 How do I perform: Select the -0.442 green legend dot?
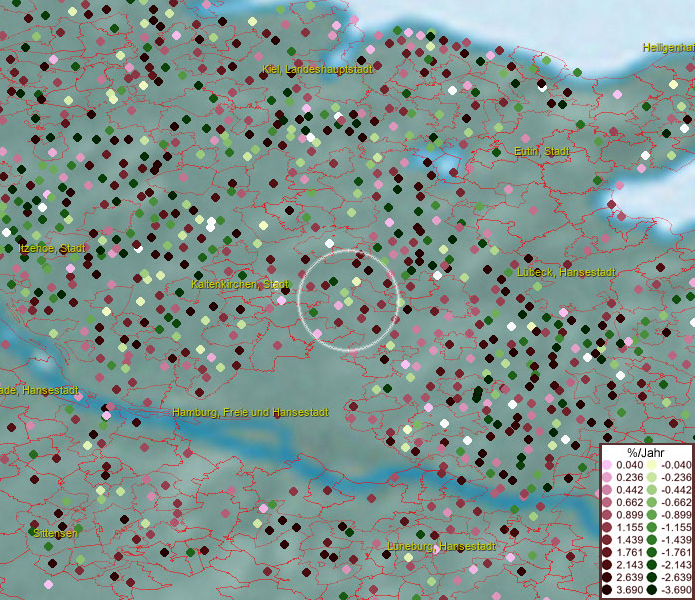[x=652, y=490]
